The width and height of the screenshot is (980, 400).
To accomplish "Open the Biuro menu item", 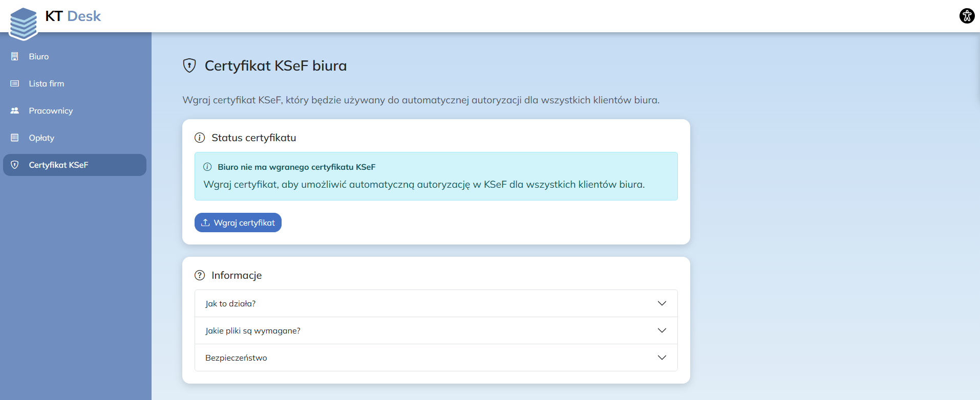I will (x=39, y=56).
